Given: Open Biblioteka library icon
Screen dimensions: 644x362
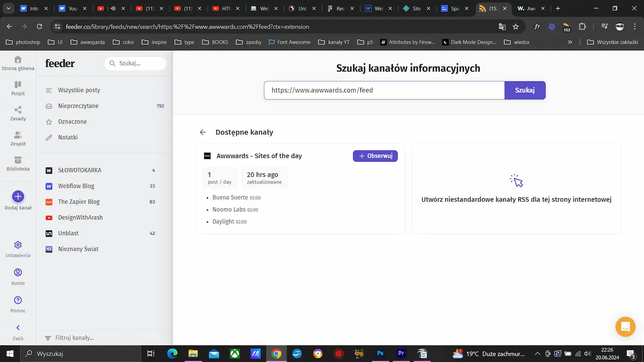Looking at the screenshot, I should coord(18,164).
